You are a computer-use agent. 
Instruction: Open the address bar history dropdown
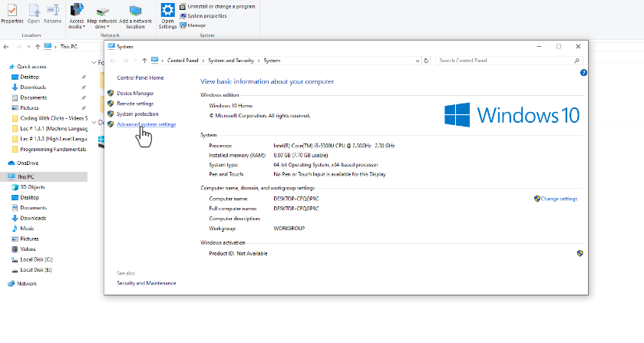pyautogui.click(x=418, y=61)
